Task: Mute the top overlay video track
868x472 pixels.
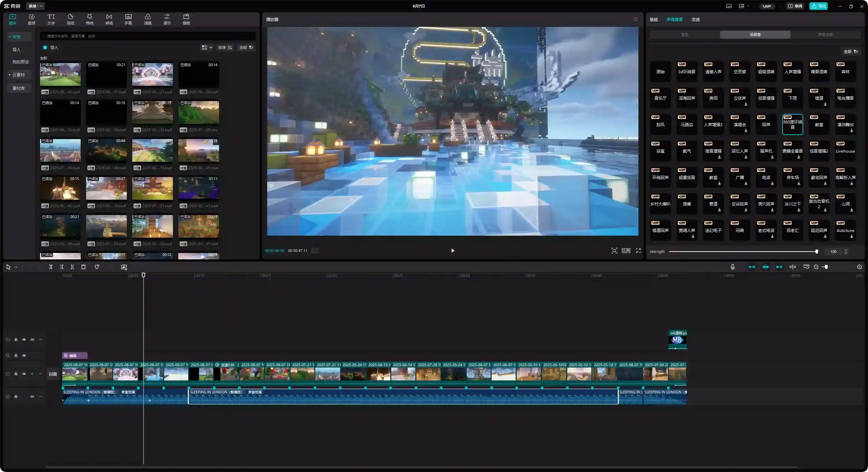Action: 32,339
